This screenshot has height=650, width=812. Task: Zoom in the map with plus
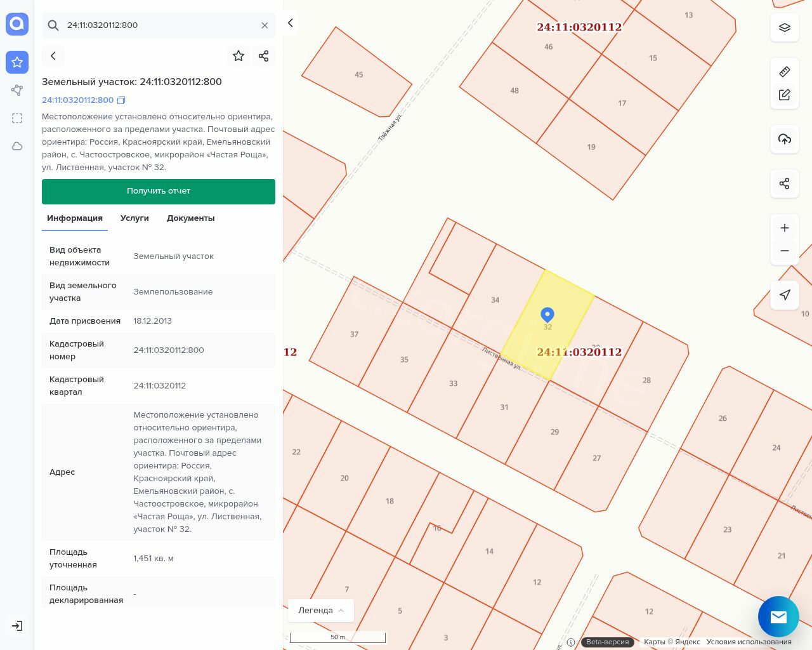[x=785, y=228]
